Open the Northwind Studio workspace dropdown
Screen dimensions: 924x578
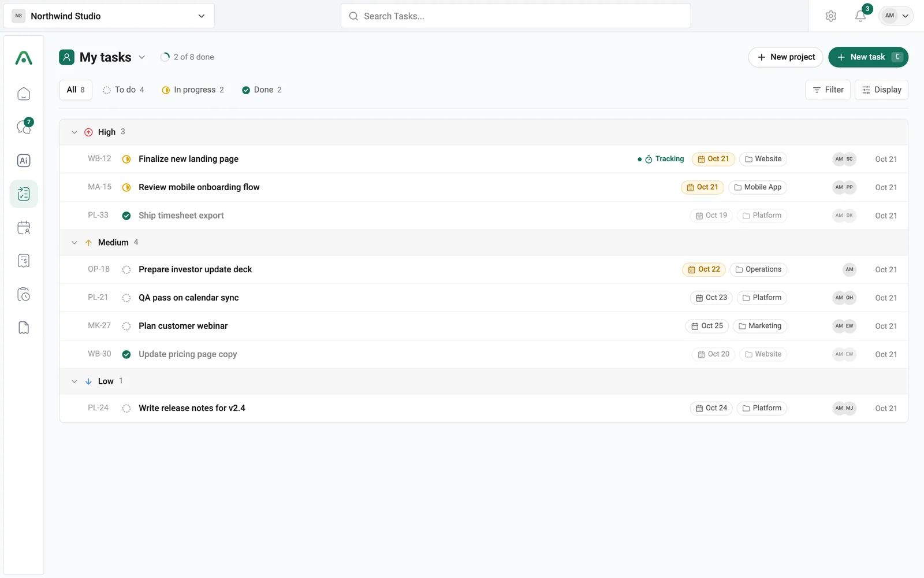(109, 16)
